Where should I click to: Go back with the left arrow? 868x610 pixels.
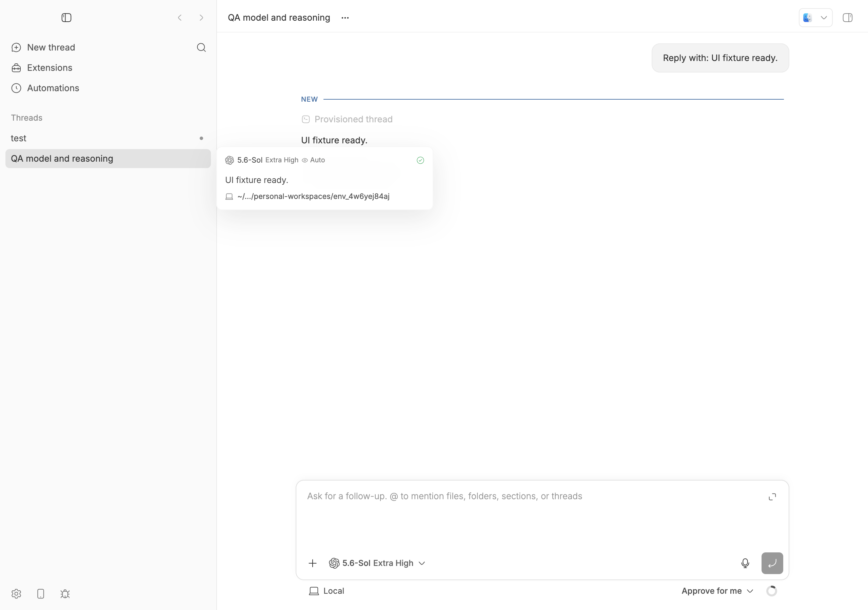[180, 18]
